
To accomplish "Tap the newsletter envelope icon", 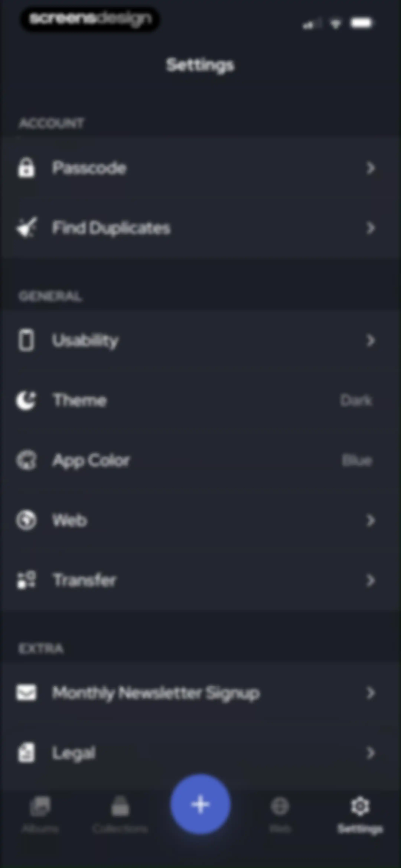I will pyautogui.click(x=26, y=693).
